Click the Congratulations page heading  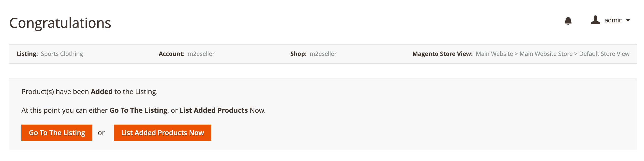coord(60,23)
